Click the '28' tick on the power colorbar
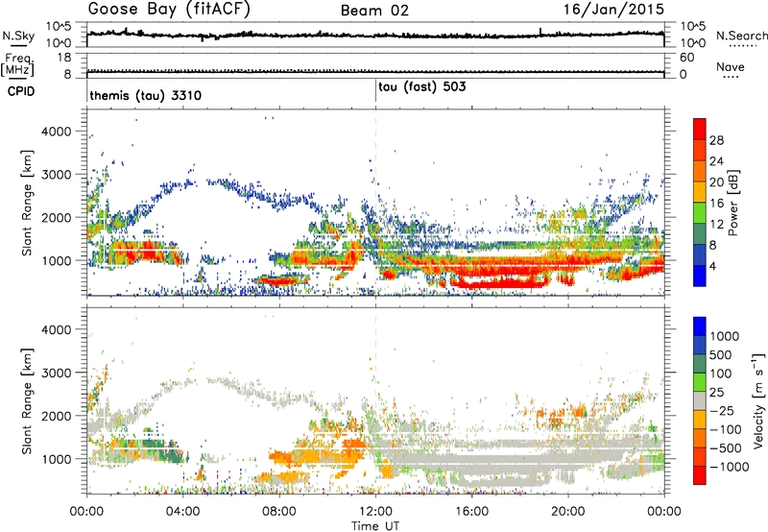768x532 pixels. 716,140
